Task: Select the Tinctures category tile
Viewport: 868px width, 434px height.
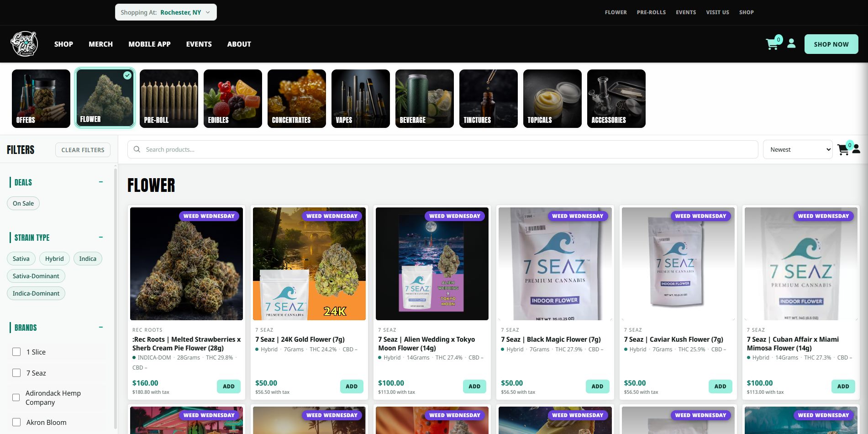Action: pyautogui.click(x=489, y=99)
